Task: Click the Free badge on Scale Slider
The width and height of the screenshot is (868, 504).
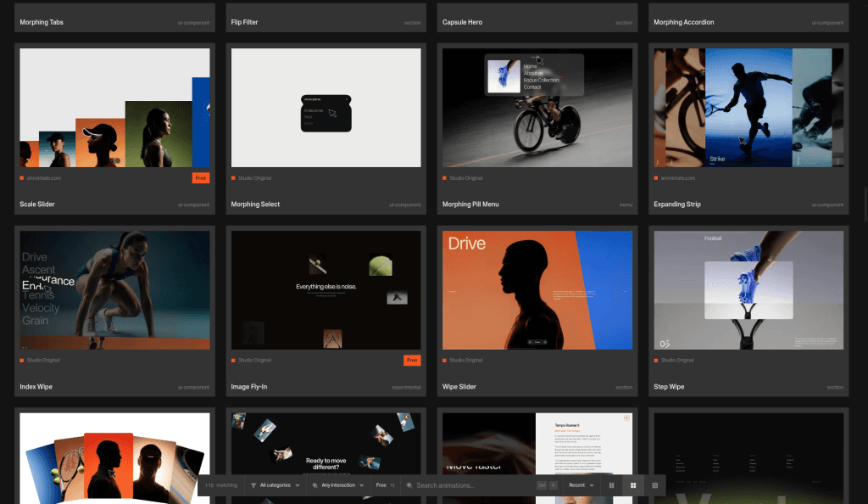Action: (201, 178)
